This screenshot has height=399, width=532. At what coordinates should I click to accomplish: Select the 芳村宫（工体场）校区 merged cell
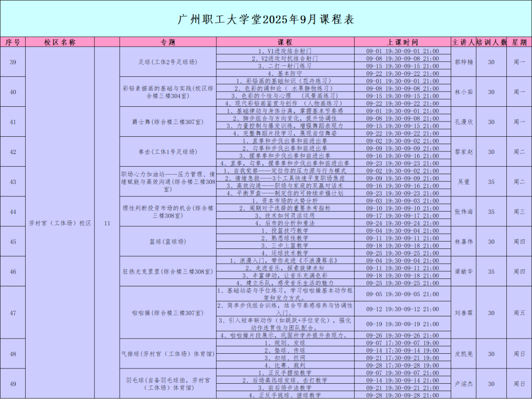click(60, 223)
